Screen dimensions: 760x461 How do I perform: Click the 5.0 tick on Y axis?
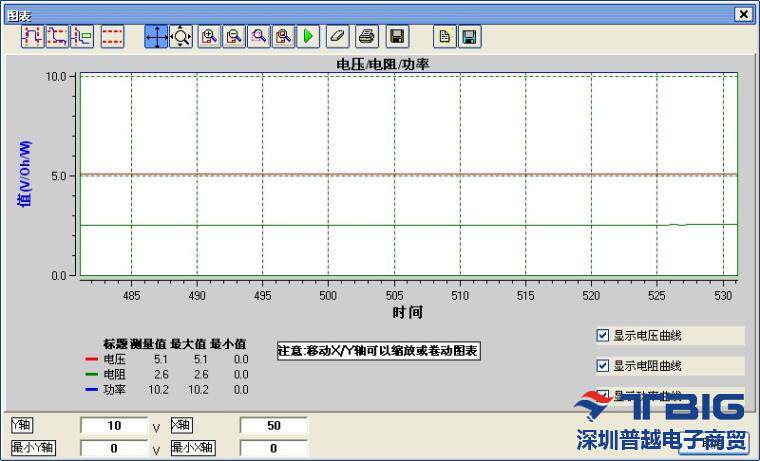tap(59, 176)
